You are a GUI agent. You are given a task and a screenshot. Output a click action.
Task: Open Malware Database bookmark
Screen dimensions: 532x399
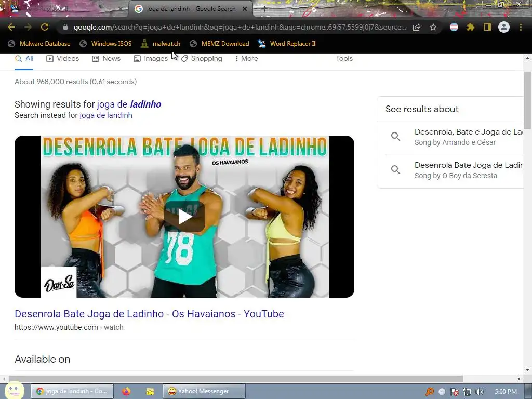coord(39,44)
